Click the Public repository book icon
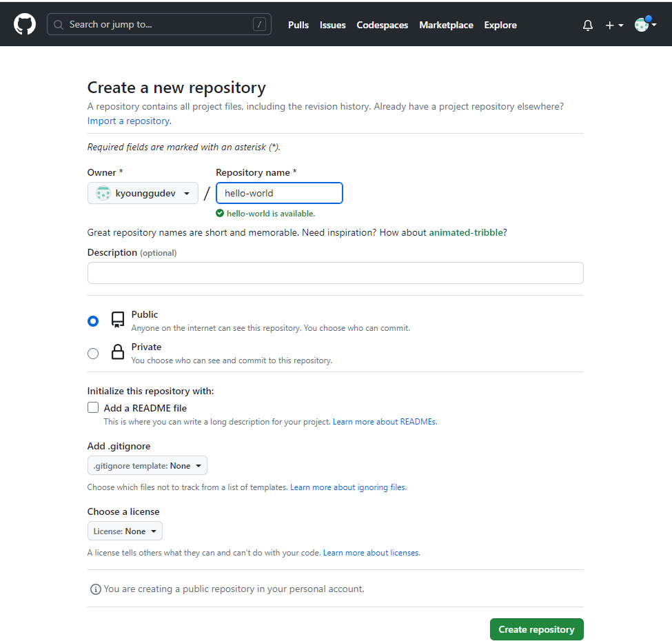 [x=118, y=320]
